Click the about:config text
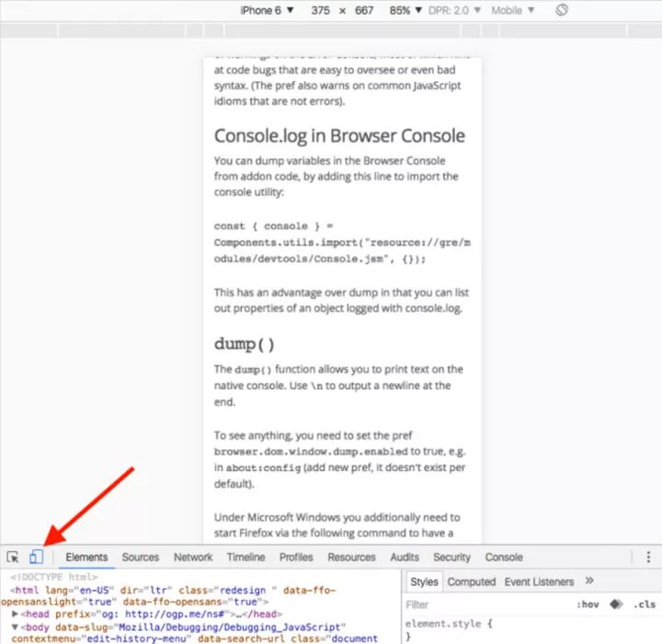This screenshot has width=662, height=644. click(264, 467)
